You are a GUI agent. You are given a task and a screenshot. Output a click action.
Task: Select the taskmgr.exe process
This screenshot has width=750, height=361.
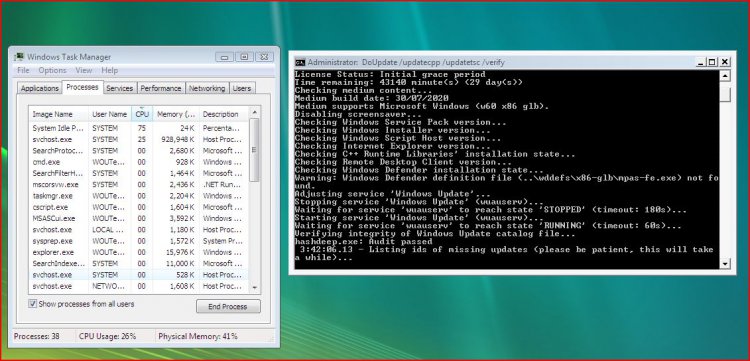coord(138,196)
